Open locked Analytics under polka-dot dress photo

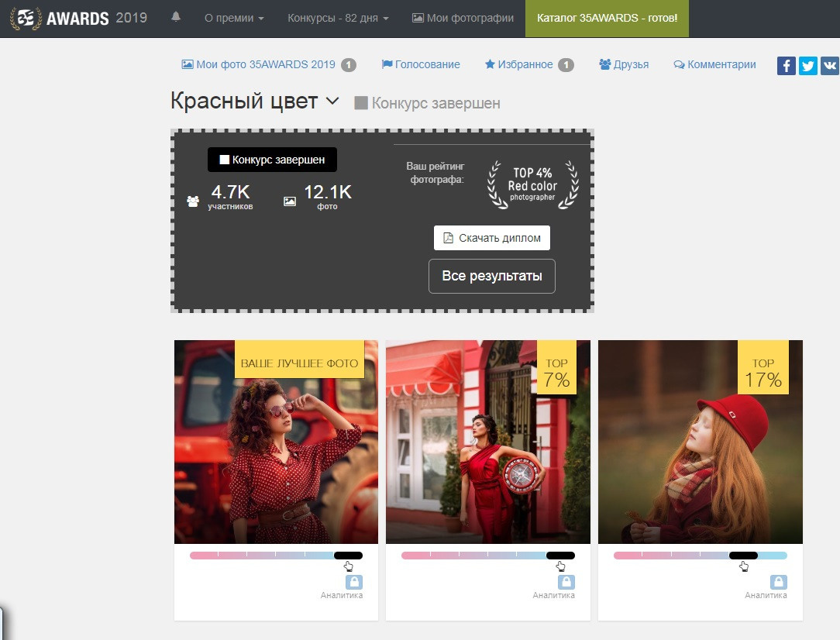(353, 583)
